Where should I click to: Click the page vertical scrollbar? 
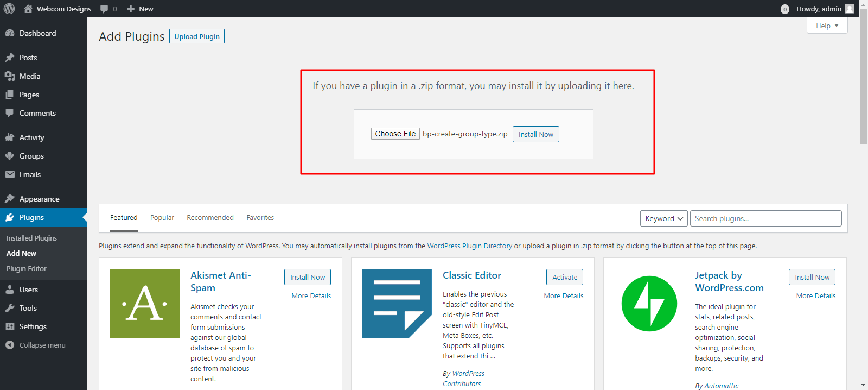(864, 76)
